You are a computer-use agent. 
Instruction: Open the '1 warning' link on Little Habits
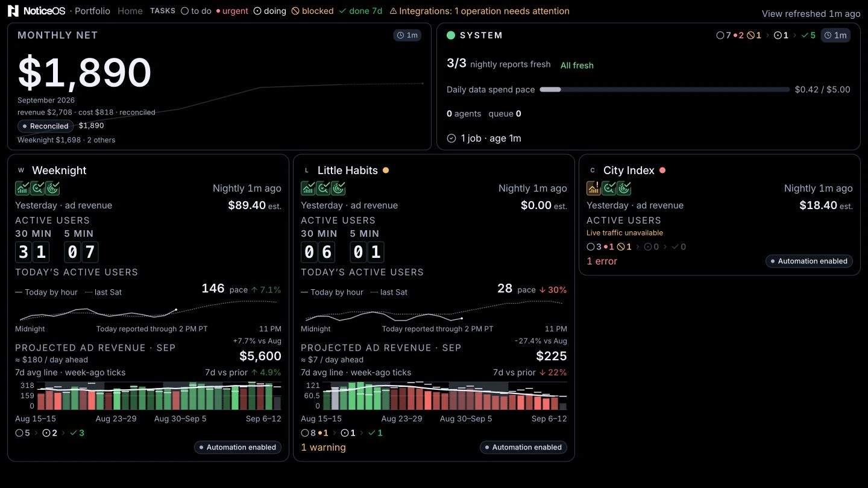pyautogui.click(x=323, y=447)
